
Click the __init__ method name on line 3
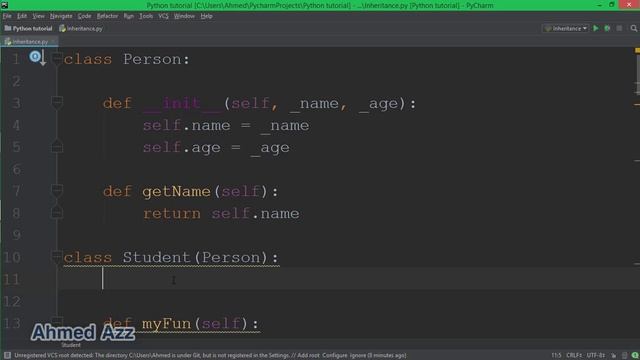pos(182,104)
